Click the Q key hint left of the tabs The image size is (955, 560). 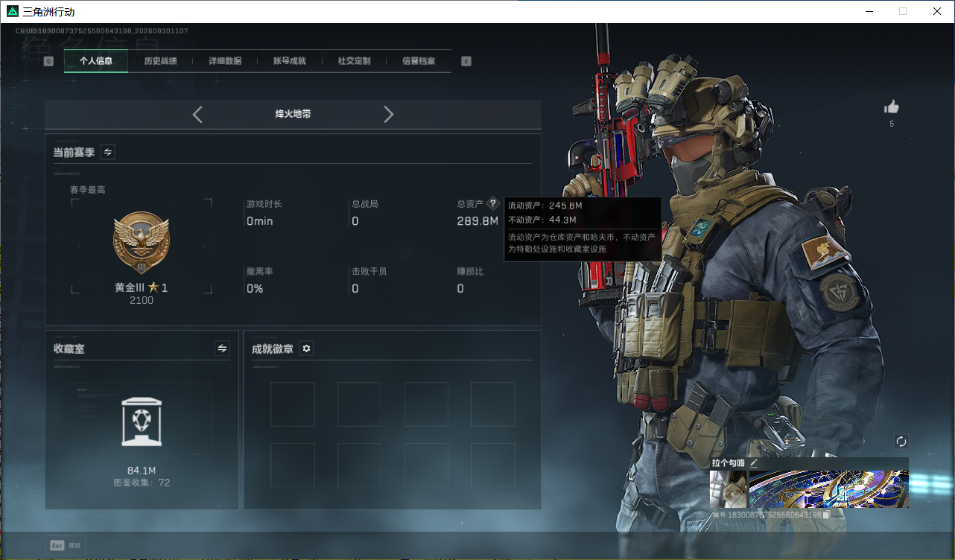pyautogui.click(x=48, y=61)
